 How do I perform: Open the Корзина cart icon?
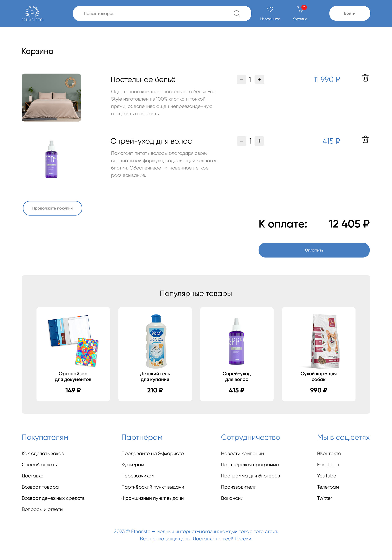point(300,9)
